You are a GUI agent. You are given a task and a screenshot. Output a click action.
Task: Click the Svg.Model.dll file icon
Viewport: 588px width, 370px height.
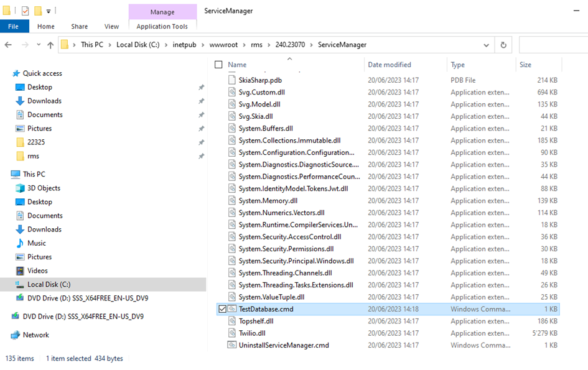point(231,104)
